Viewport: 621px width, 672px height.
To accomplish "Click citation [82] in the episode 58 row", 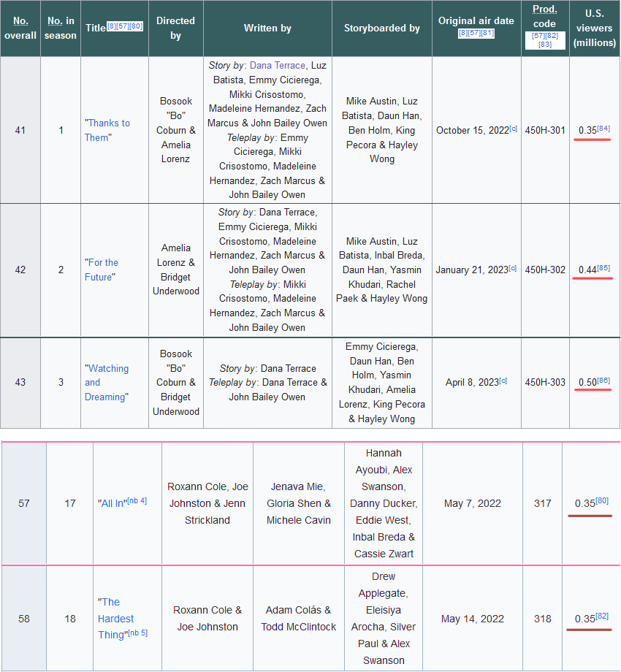I will pyautogui.click(x=602, y=616).
